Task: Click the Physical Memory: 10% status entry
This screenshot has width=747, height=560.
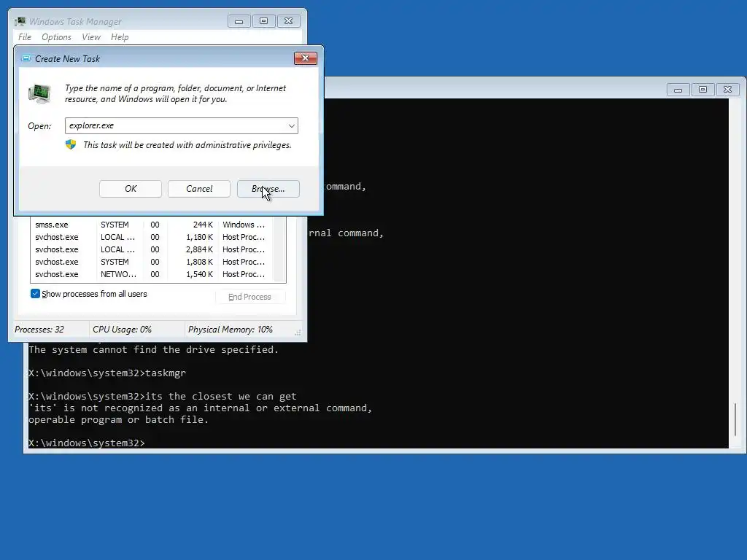Action: click(x=230, y=330)
